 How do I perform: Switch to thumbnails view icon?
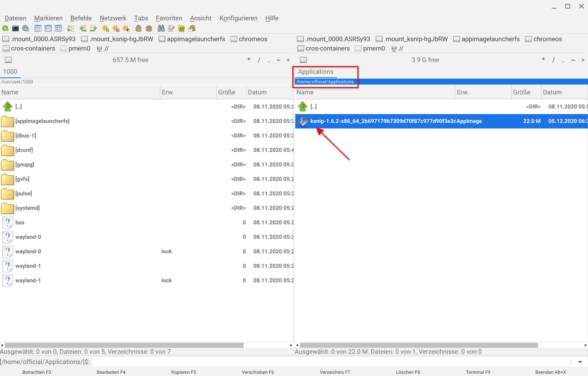coord(58,29)
